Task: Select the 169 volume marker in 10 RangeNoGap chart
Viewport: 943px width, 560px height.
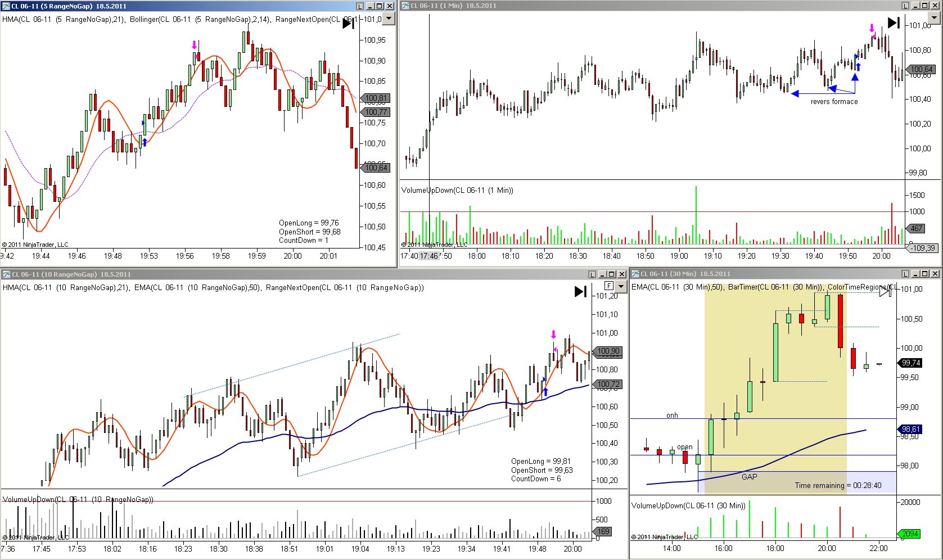Action: (603, 531)
